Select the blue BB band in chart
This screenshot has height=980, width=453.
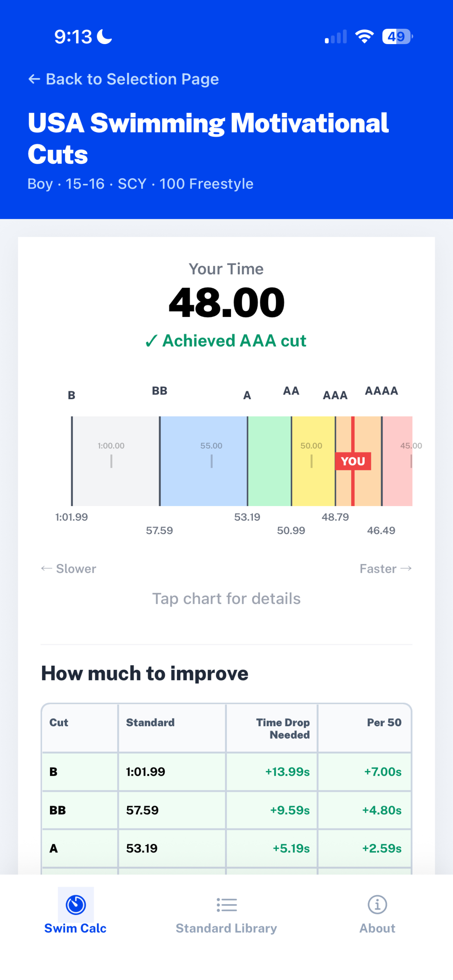pos(203,461)
